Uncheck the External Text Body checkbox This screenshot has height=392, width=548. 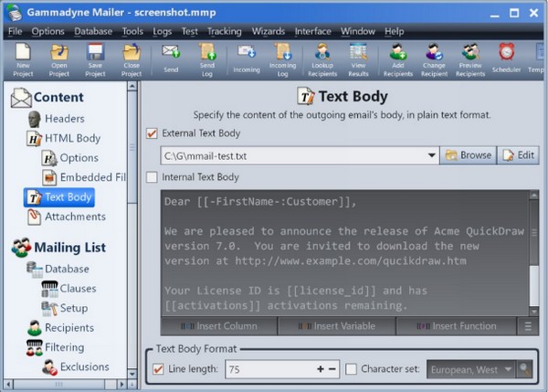pos(152,134)
